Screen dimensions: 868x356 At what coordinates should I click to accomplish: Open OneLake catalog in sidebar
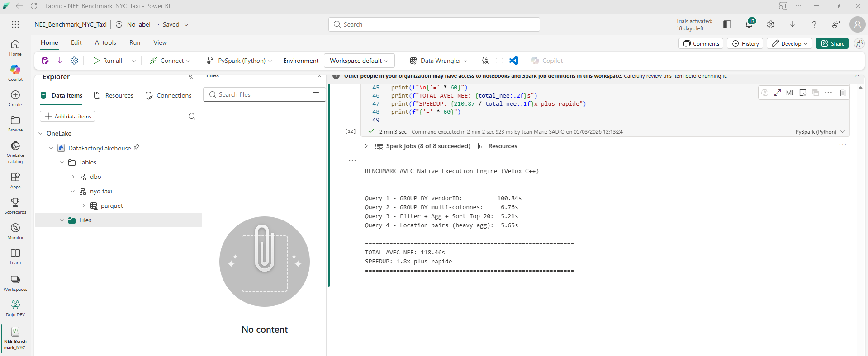click(15, 151)
